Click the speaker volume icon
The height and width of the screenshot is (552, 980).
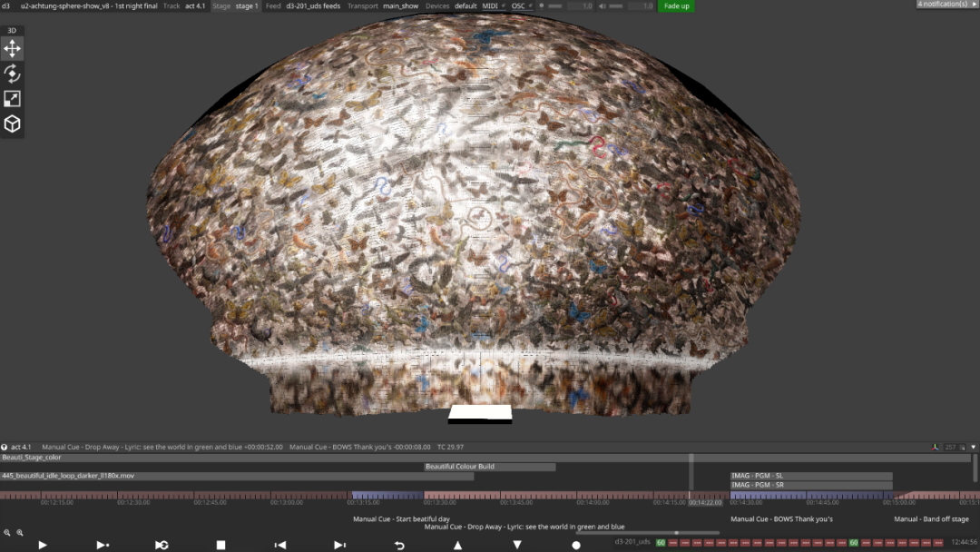tap(602, 5)
